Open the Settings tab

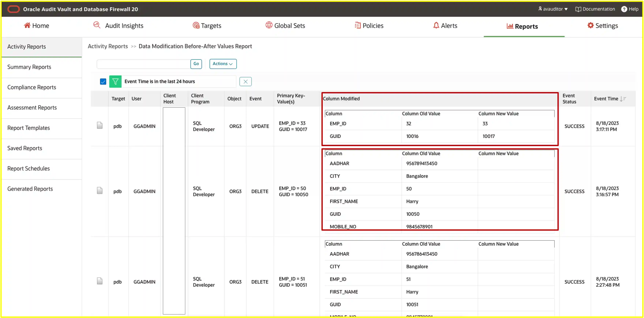click(603, 25)
